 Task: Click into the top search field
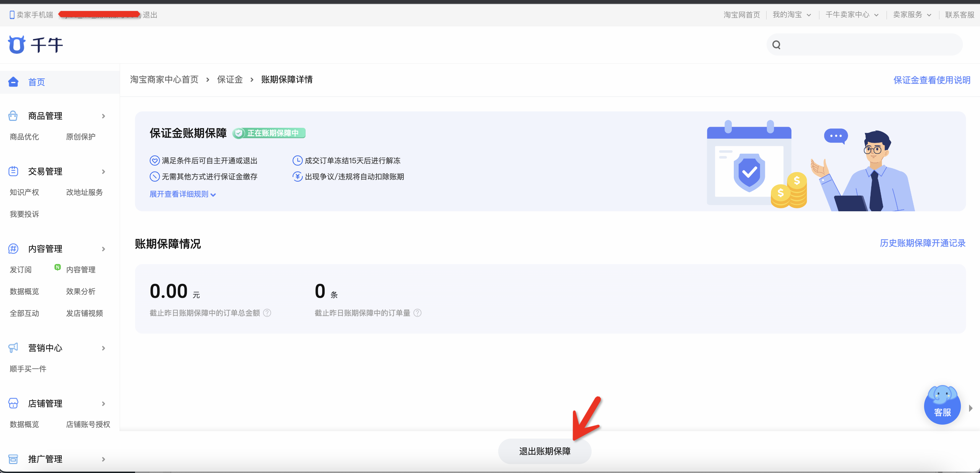(864, 45)
